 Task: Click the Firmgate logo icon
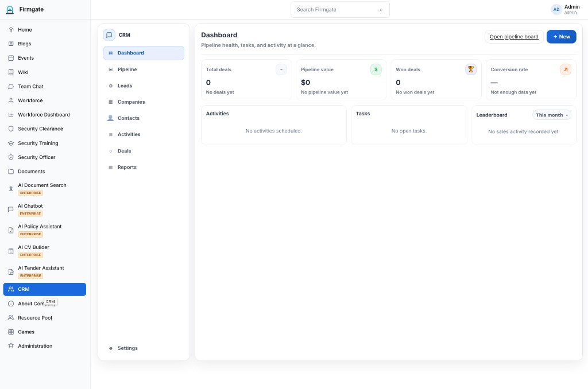[10, 10]
